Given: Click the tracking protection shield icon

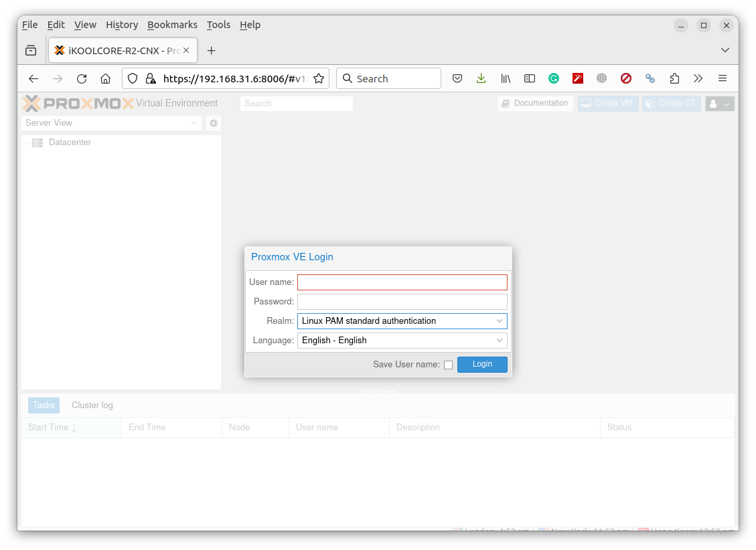Looking at the screenshot, I should tap(133, 78).
